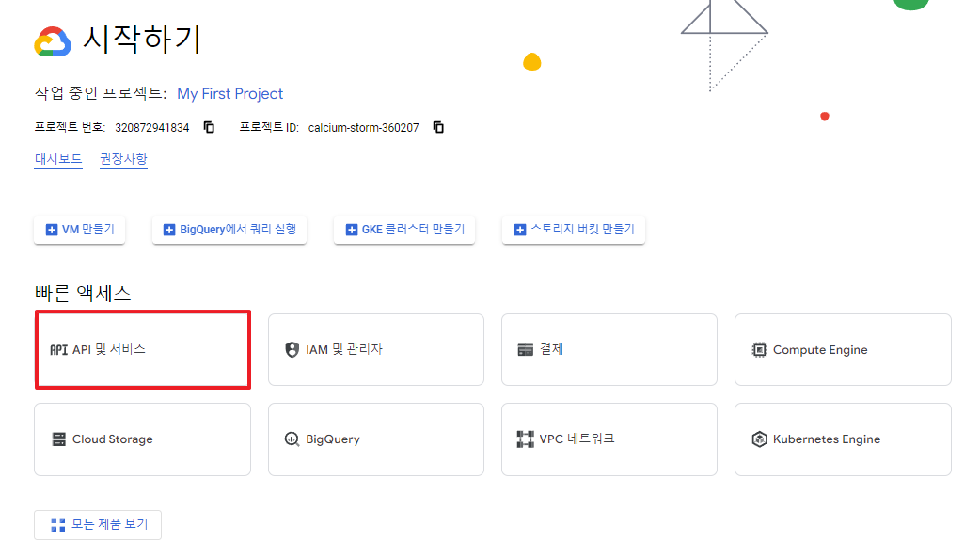The height and width of the screenshot is (559, 980).
Task: Open the API 및 서비스 card
Action: pyautogui.click(x=143, y=349)
